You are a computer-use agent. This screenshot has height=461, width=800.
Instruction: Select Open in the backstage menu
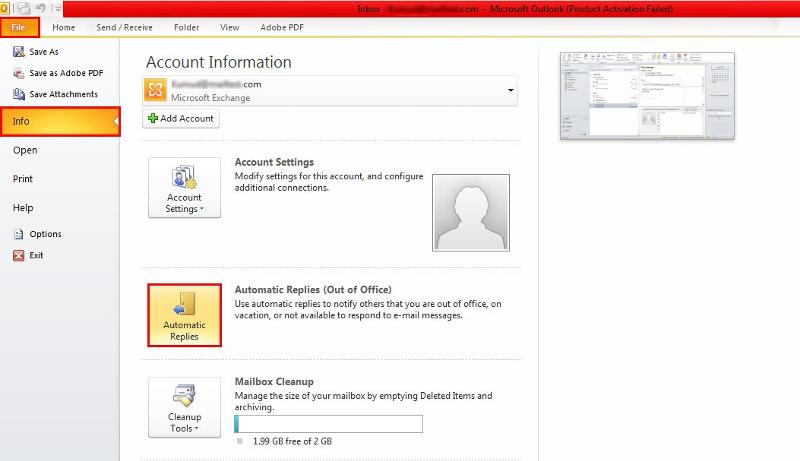pyautogui.click(x=25, y=150)
